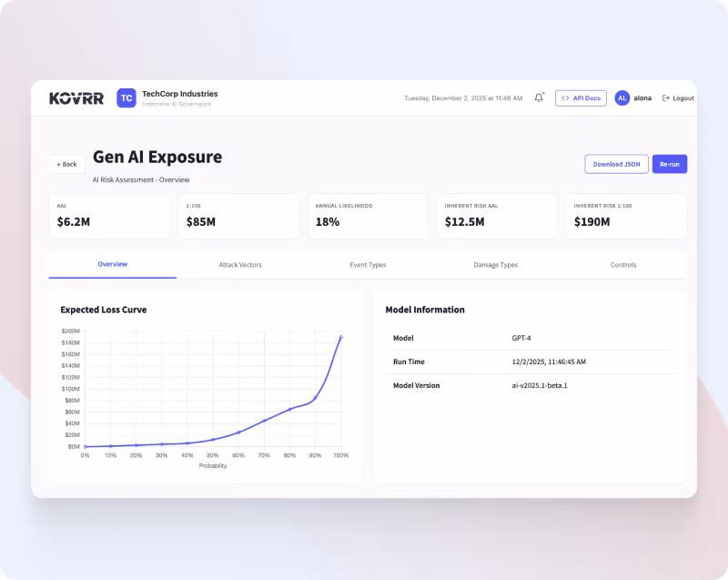Image resolution: width=728 pixels, height=580 pixels.
Task: Click the 1:100 $85M card
Action: tap(238, 217)
